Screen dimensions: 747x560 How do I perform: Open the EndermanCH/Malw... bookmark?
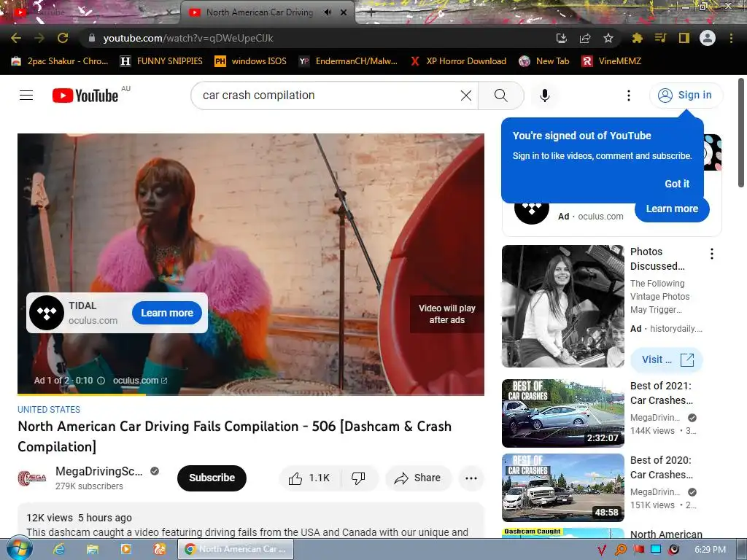[x=348, y=61]
